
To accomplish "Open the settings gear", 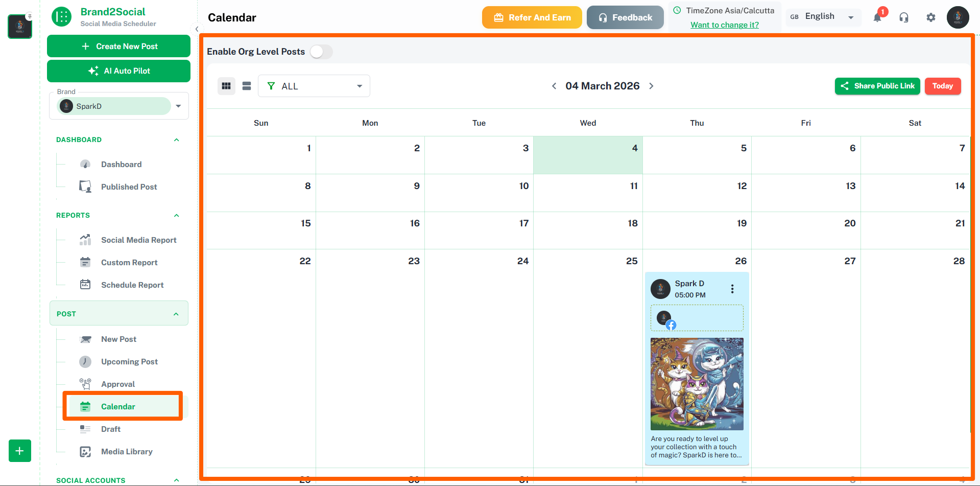I will (930, 17).
